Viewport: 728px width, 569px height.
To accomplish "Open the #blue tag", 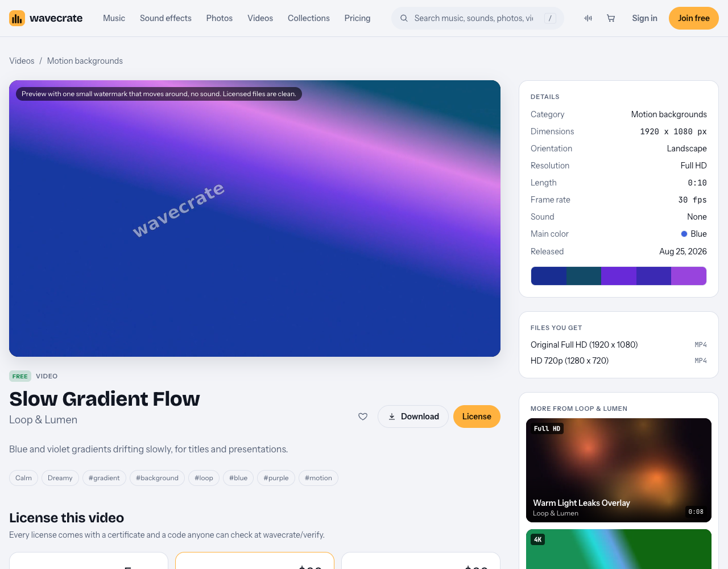I will tap(238, 478).
